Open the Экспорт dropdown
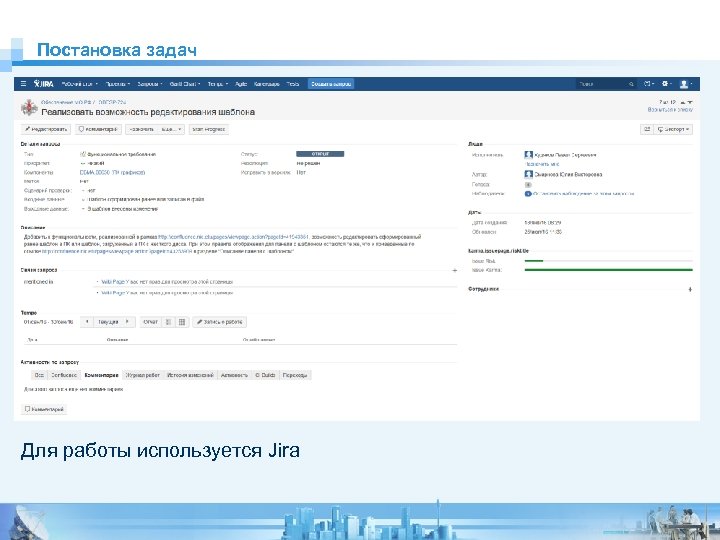The height and width of the screenshot is (540, 720). click(x=674, y=129)
